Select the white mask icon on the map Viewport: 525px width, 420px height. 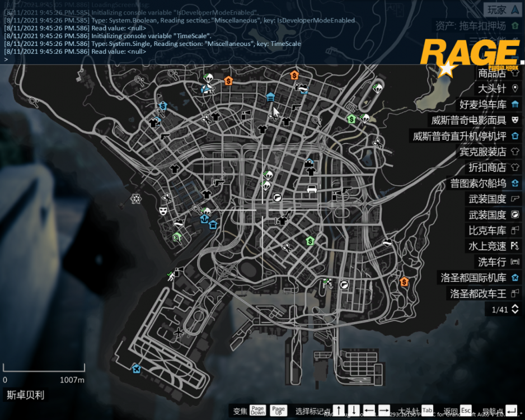tap(163, 211)
